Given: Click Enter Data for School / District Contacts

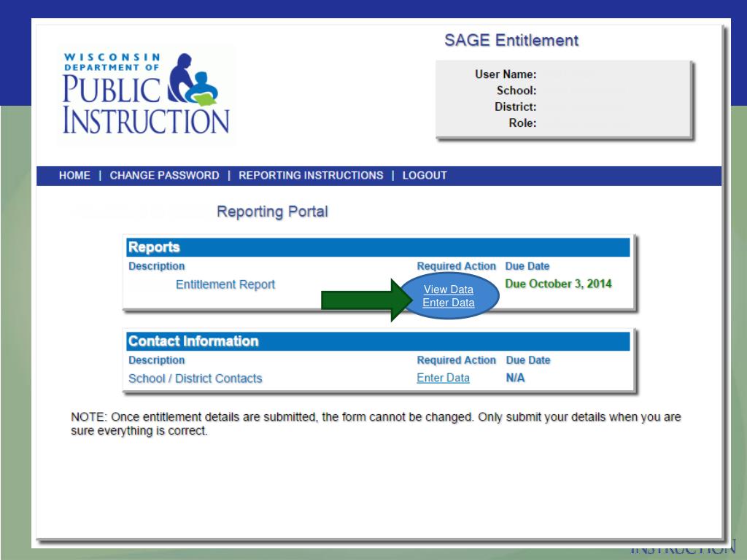Looking at the screenshot, I should [443, 378].
